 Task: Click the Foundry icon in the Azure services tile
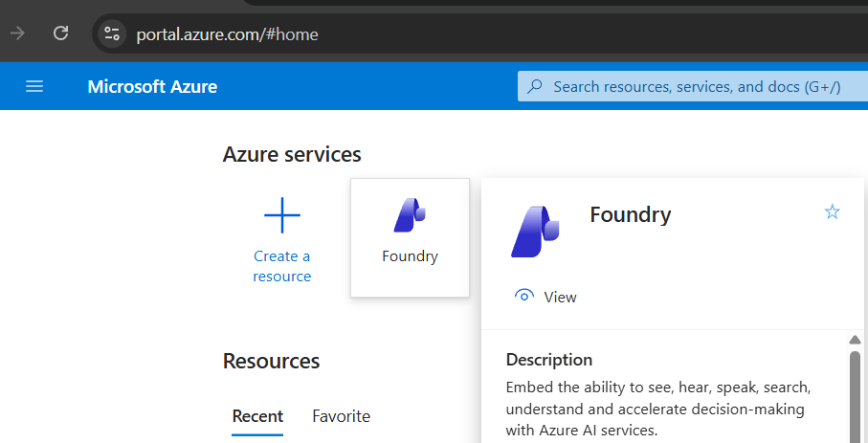[410, 215]
